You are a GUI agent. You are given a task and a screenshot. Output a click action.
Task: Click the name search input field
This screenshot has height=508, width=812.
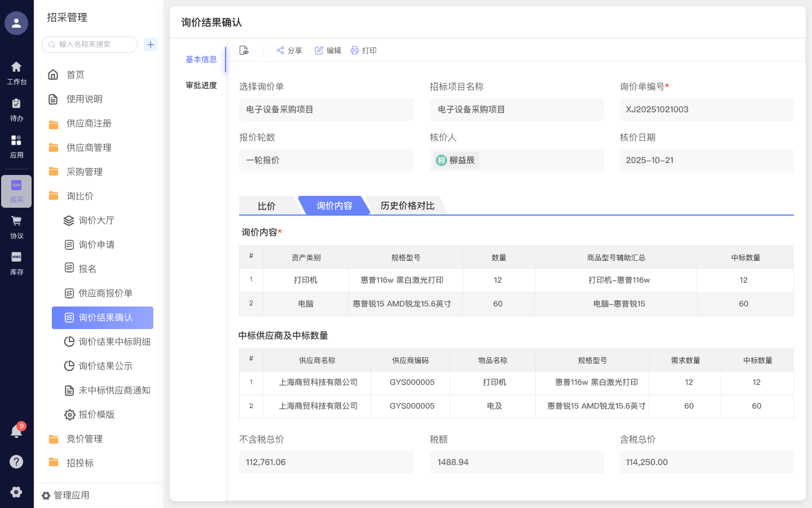(x=89, y=44)
